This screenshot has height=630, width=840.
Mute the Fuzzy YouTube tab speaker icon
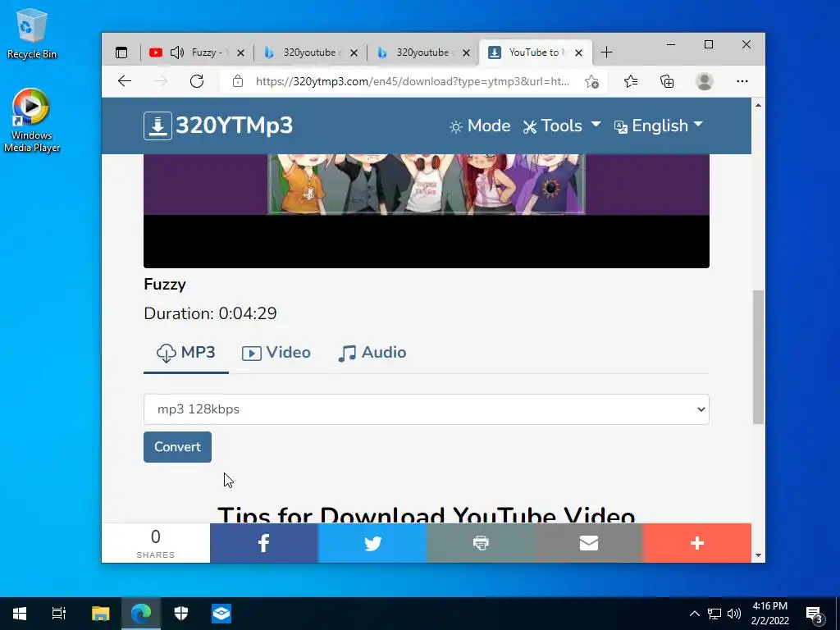(x=176, y=52)
